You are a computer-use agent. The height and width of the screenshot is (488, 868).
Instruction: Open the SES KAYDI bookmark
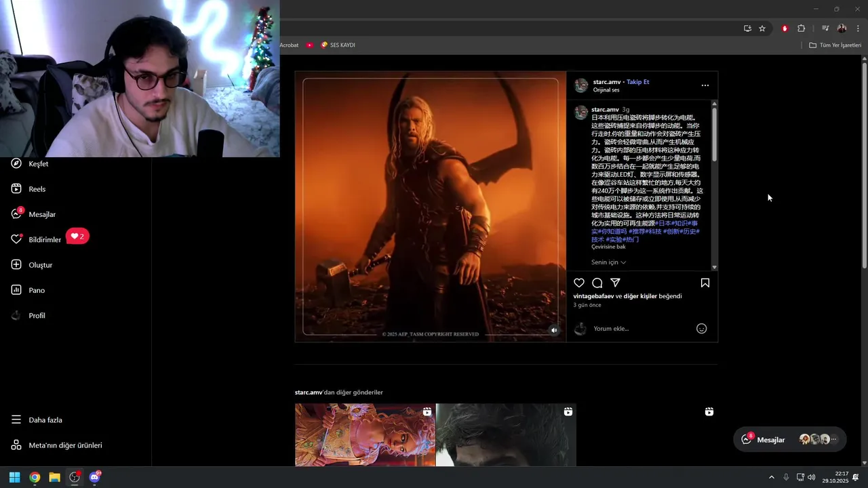pos(338,45)
